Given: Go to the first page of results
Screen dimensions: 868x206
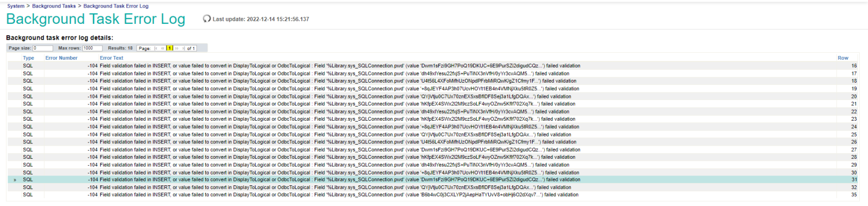Looking at the screenshot, I should tap(156, 48).
